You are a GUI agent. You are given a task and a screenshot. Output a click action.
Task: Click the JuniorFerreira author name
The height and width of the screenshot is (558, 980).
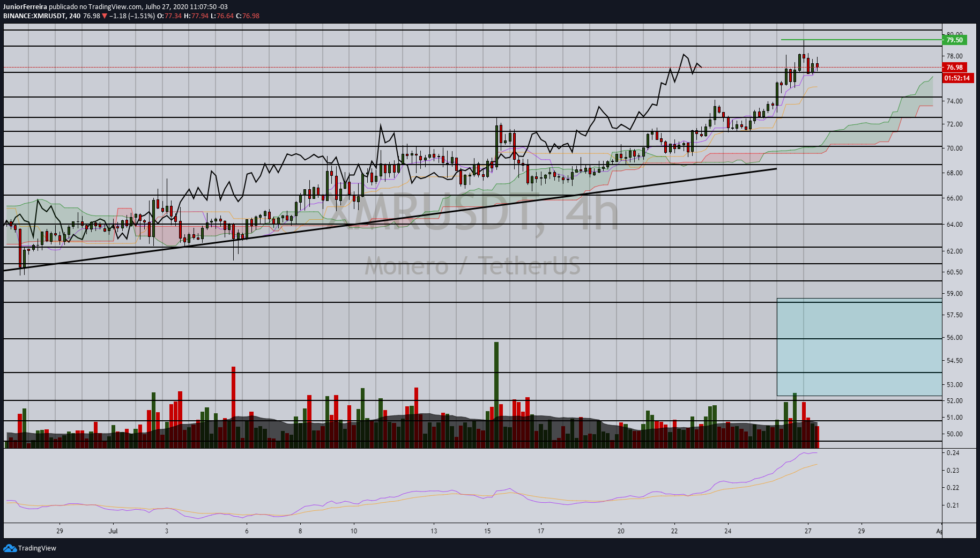25,7
